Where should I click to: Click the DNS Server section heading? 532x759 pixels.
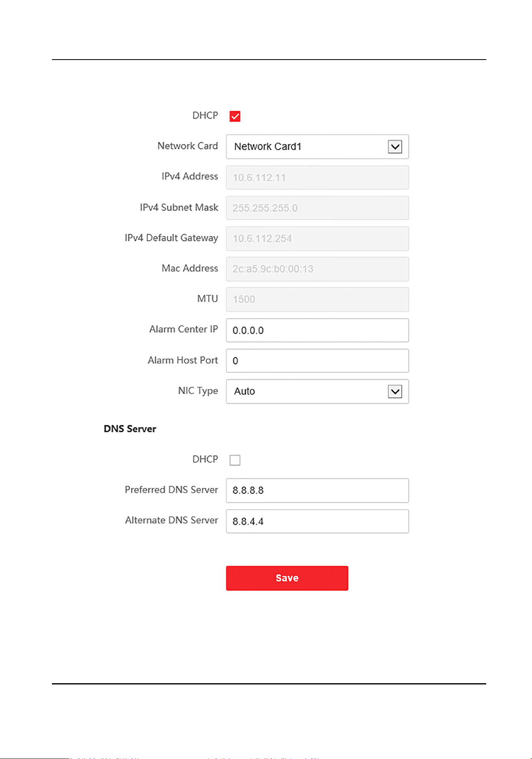click(130, 429)
